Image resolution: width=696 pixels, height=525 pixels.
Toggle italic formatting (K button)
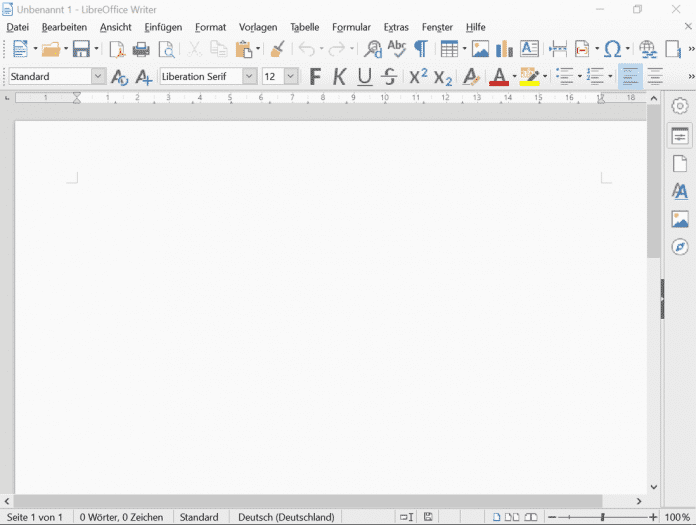(340, 77)
